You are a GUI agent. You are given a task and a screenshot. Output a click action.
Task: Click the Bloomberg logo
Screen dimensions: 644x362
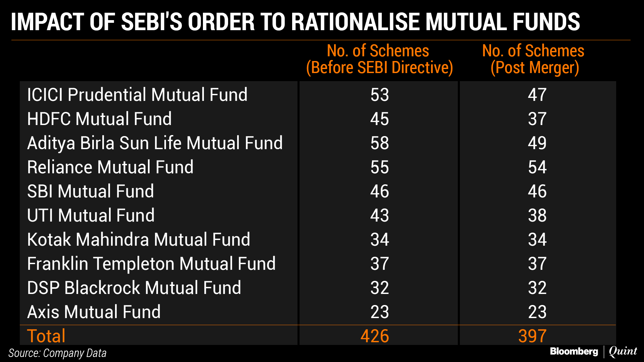pos(574,351)
